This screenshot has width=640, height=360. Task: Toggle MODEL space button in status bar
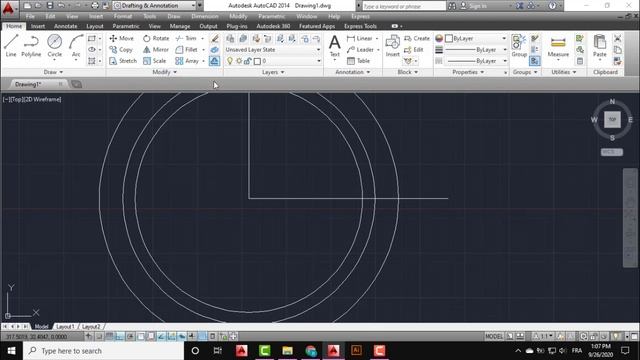[494, 336]
